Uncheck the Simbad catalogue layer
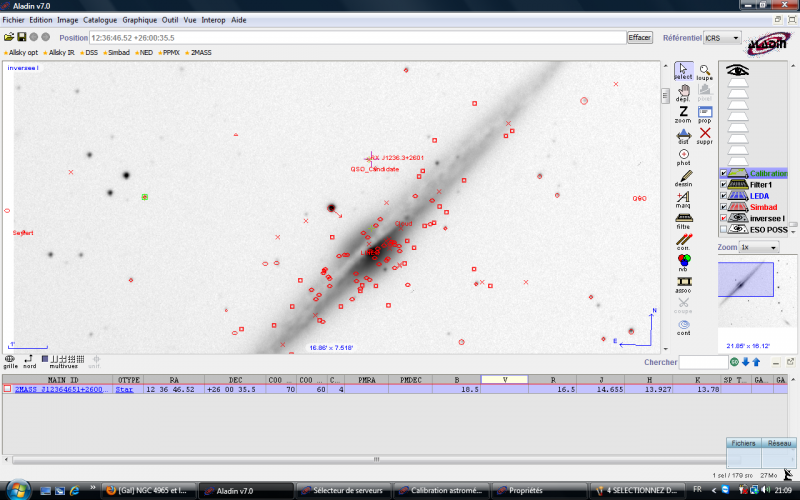Screen dimensions: 800x500 coord(723,207)
